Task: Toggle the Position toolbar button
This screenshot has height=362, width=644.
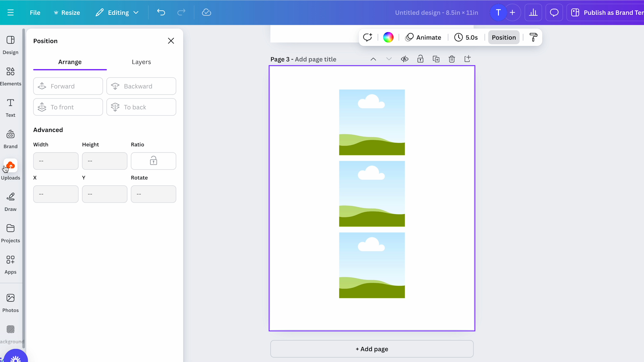Action: [504, 37]
